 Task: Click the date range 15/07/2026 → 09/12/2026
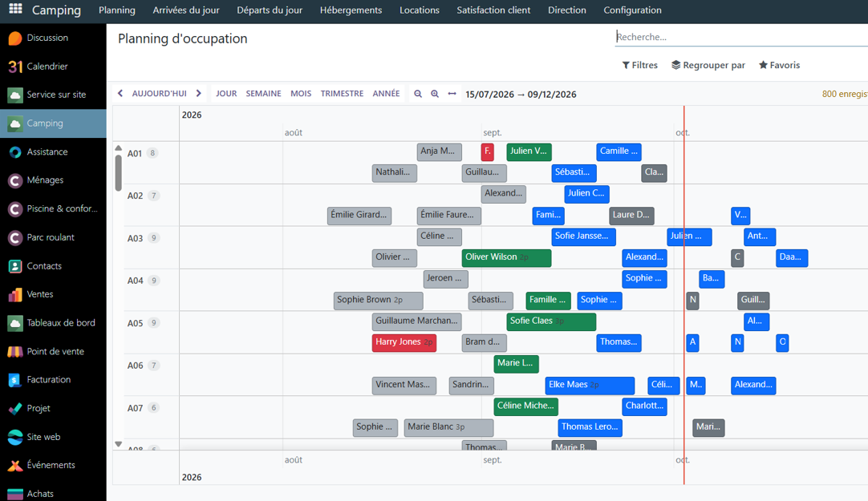[x=521, y=95]
